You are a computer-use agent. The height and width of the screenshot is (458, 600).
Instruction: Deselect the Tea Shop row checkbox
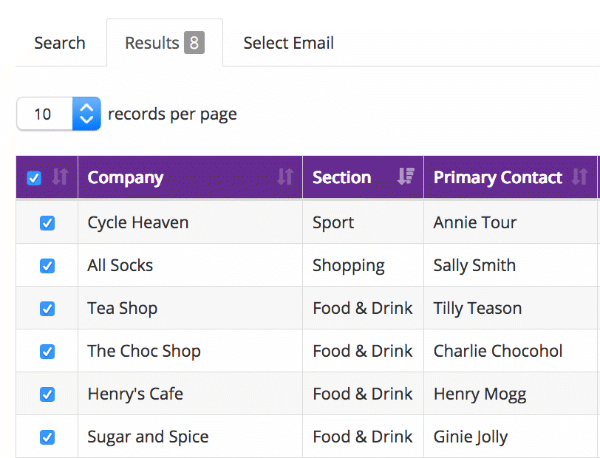click(47, 309)
